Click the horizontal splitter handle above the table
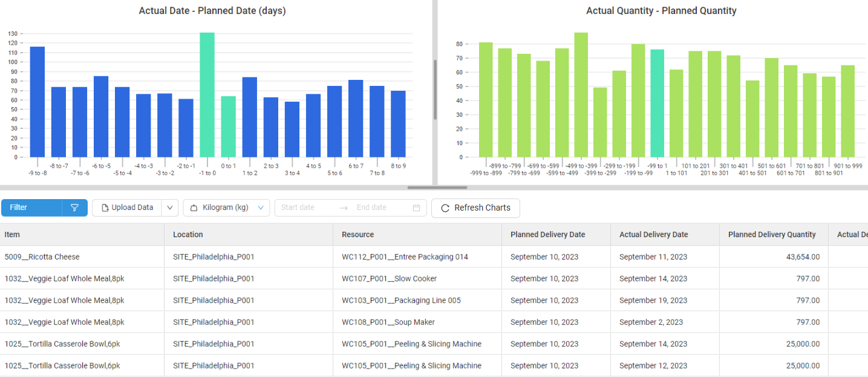Screen dimensions: 868x377 pyautogui.click(x=437, y=188)
